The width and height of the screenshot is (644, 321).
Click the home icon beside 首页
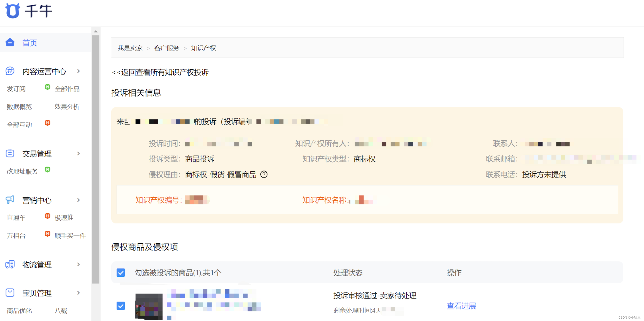coord(10,42)
